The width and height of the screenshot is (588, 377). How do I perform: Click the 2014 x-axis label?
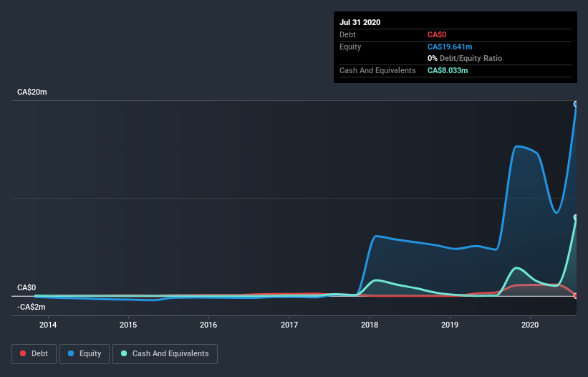click(x=48, y=325)
